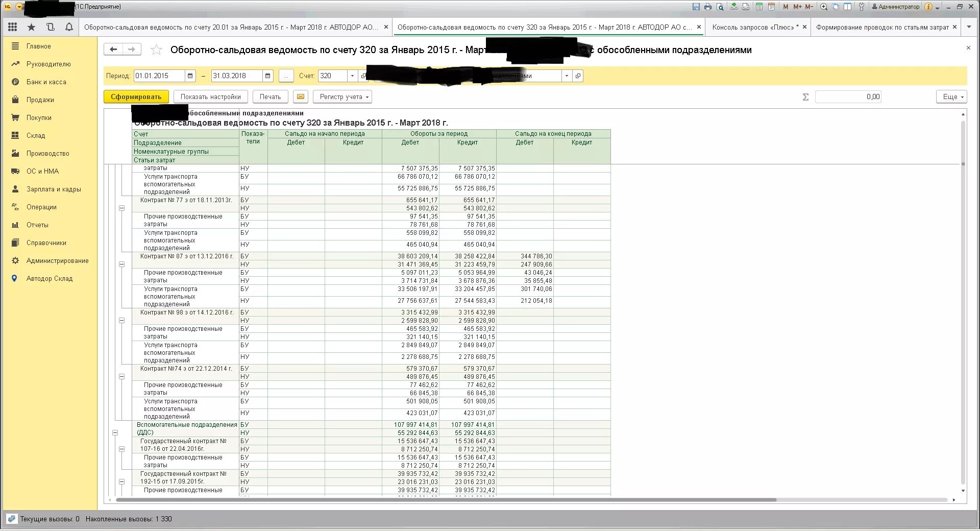
Task: Open Главное section
Action: tap(39, 46)
